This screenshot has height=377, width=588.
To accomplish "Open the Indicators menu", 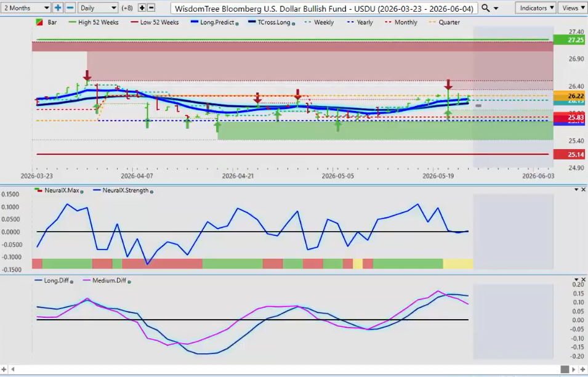I will (x=536, y=8).
